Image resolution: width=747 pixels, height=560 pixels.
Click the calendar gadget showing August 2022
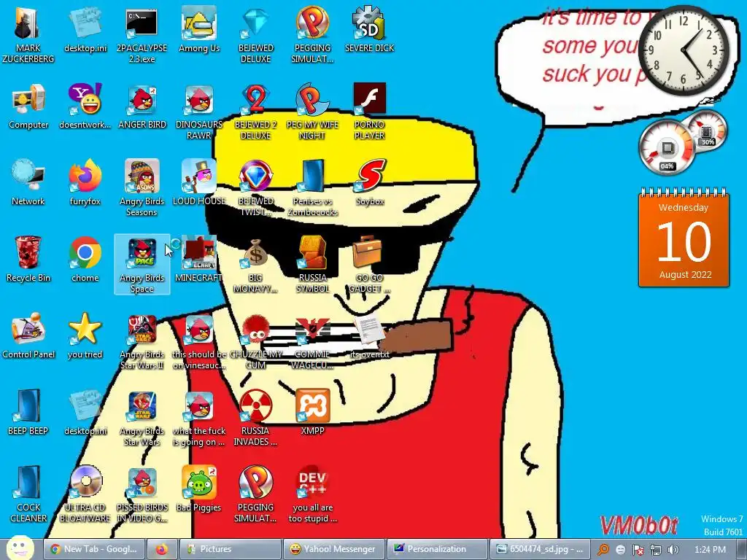(684, 238)
